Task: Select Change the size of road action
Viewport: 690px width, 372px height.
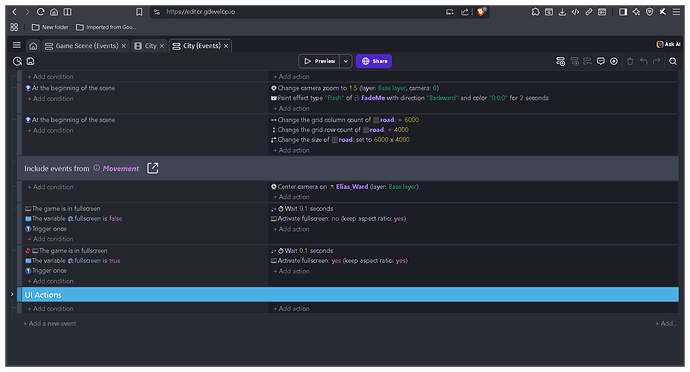Action: pyautogui.click(x=340, y=140)
